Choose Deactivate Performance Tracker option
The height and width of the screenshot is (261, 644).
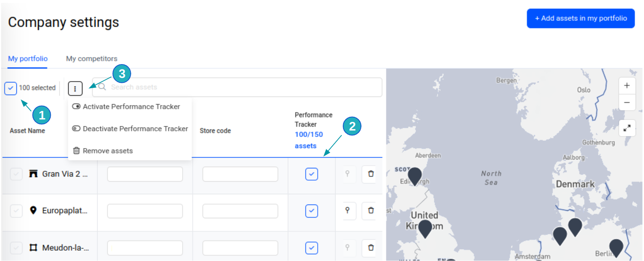(x=135, y=129)
